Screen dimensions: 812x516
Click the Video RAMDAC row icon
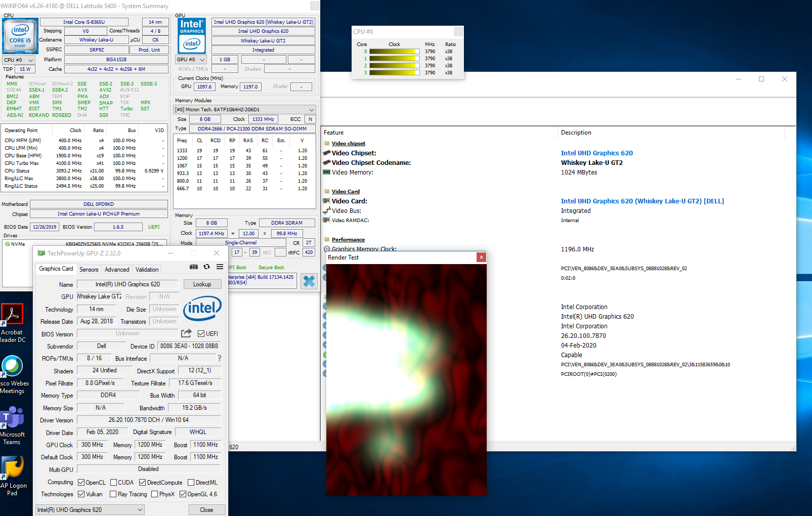tap(327, 220)
